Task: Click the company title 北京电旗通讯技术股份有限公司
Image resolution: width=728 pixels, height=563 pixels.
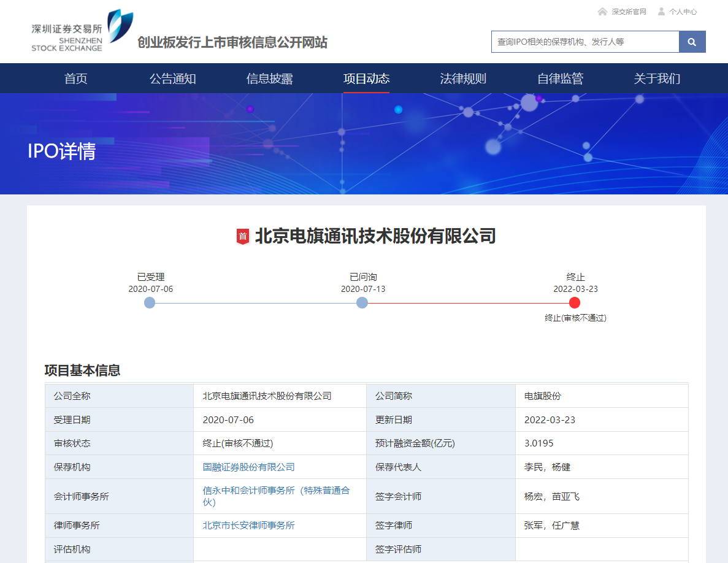Action: point(375,236)
